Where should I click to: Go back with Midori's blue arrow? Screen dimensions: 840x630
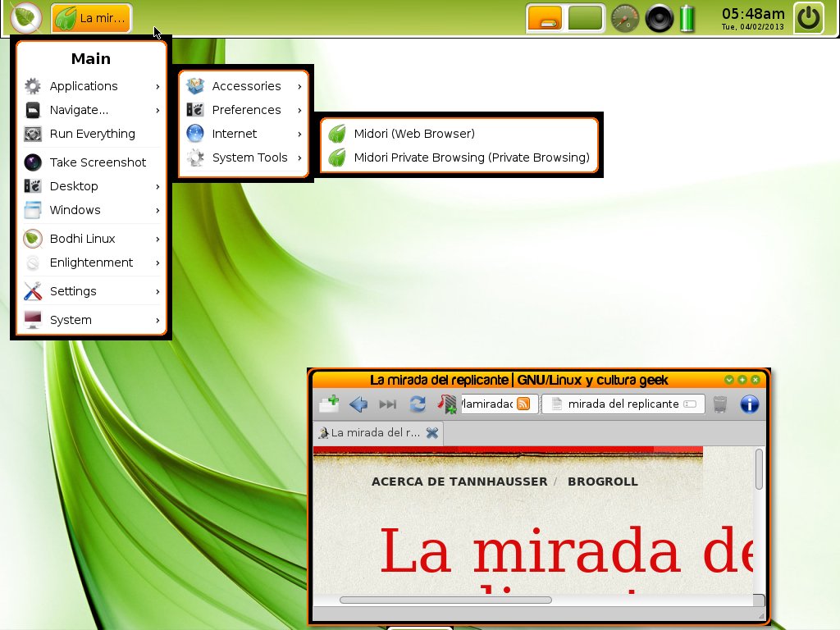[x=358, y=404]
